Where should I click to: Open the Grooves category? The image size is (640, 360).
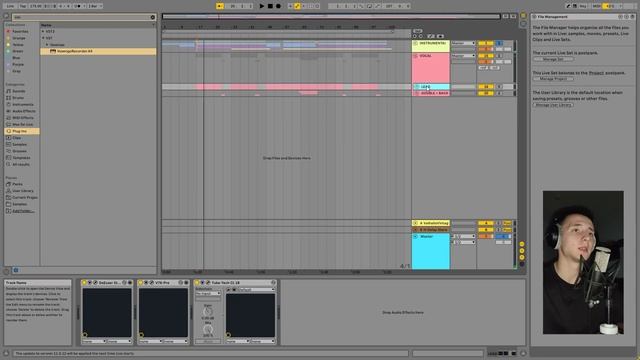pyautogui.click(x=19, y=151)
